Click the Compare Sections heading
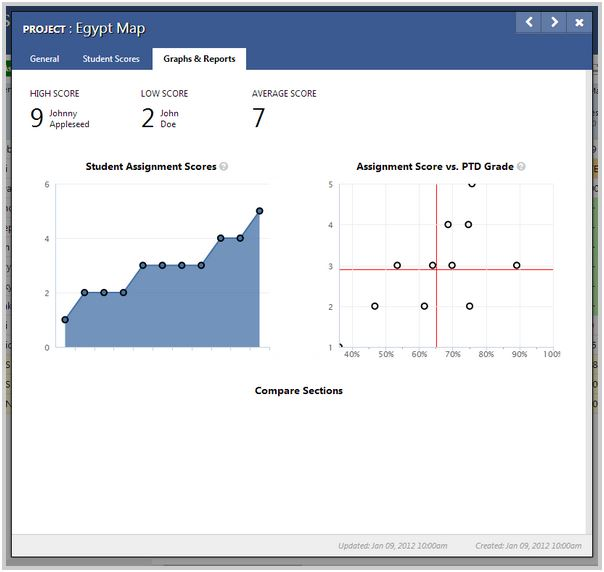The image size is (604, 572). tap(299, 390)
